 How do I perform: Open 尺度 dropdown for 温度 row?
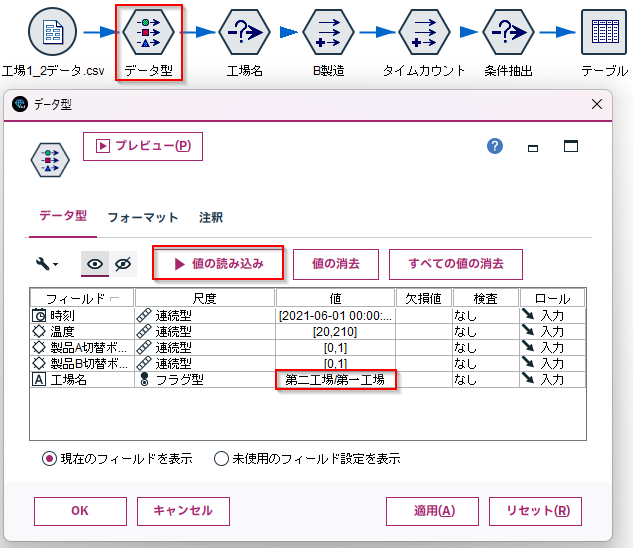[205, 332]
